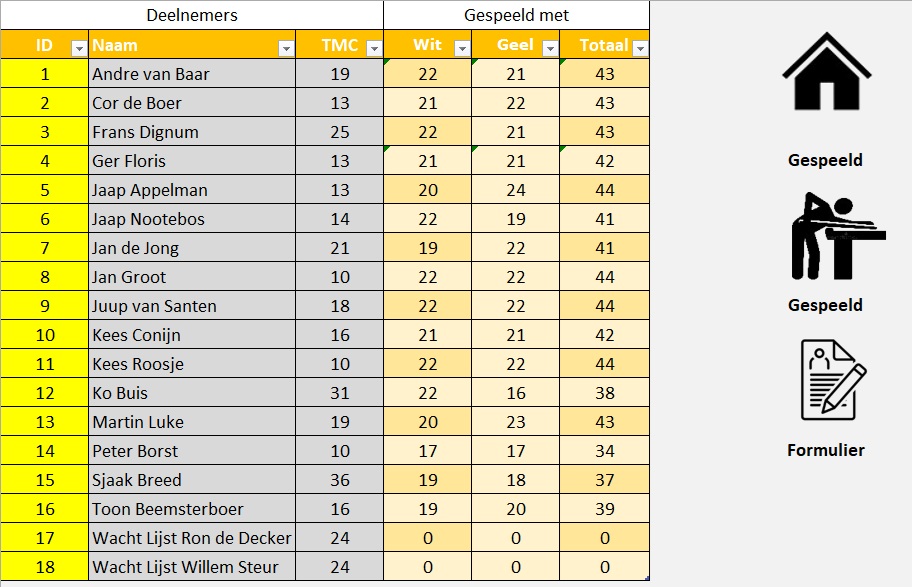Click Jaap Appelman's Geel cell 24
The image size is (912, 587).
pyautogui.click(x=515, y=190)
